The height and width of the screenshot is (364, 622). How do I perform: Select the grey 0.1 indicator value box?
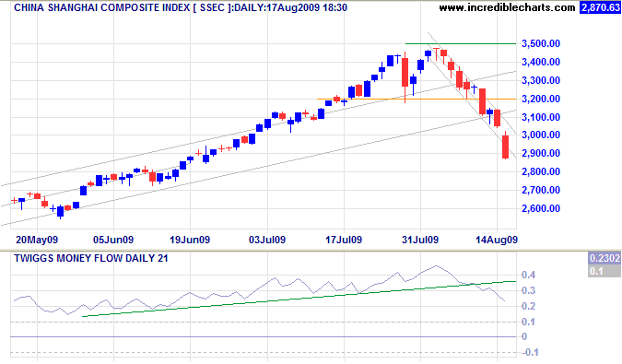604,271
